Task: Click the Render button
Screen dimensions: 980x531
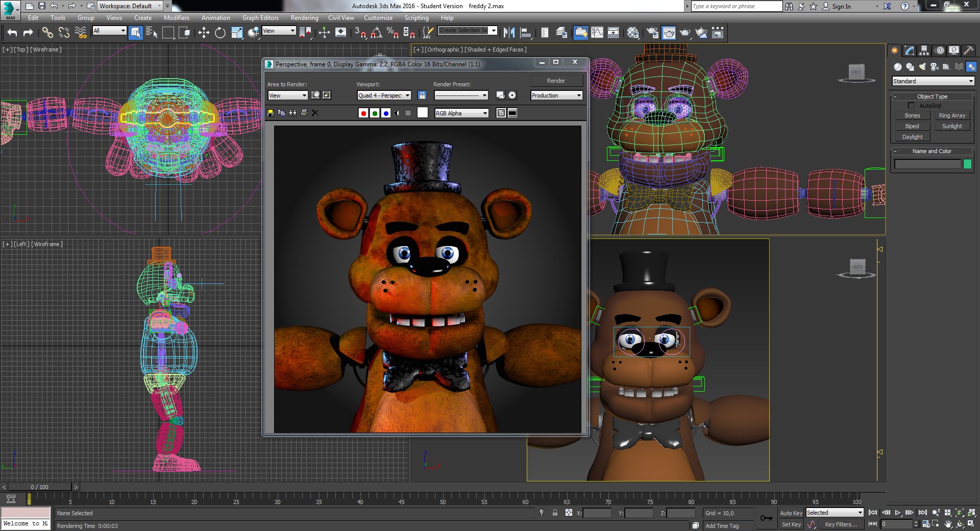Action: tap(556, 81)
